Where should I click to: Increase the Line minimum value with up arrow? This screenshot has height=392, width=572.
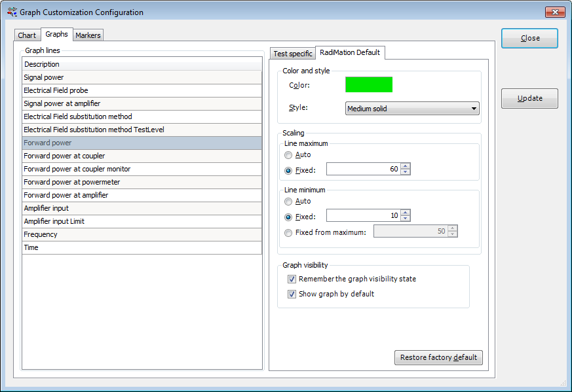pos(406,213)
